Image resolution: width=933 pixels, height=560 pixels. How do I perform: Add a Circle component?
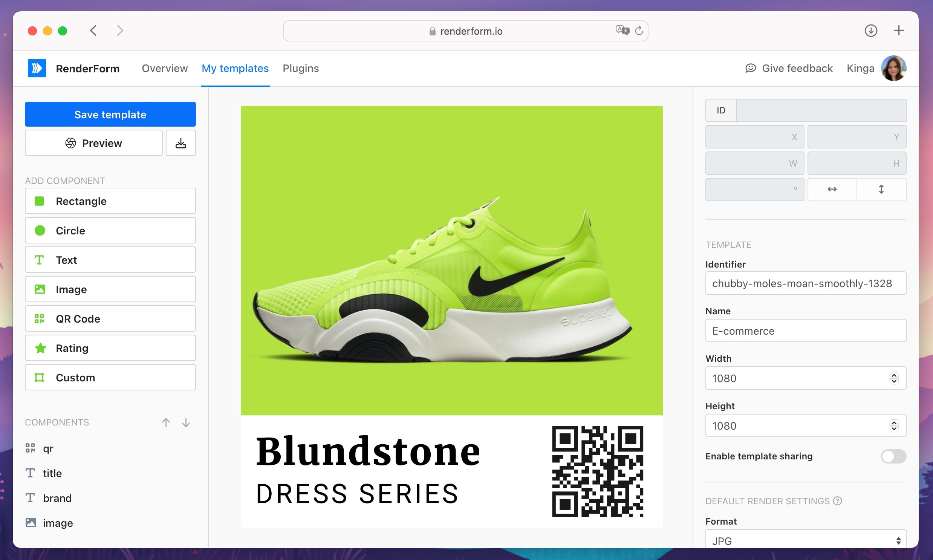tap(110, 231)
